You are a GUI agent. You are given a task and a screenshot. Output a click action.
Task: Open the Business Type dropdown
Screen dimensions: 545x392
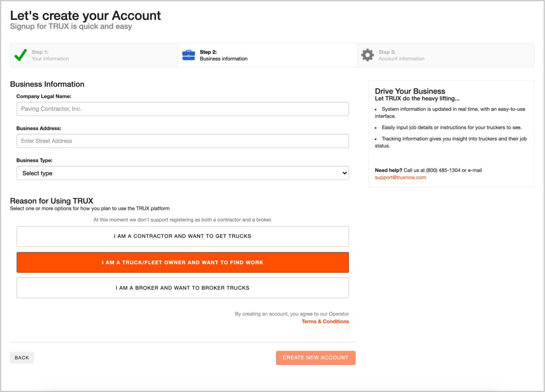point(182,173)
